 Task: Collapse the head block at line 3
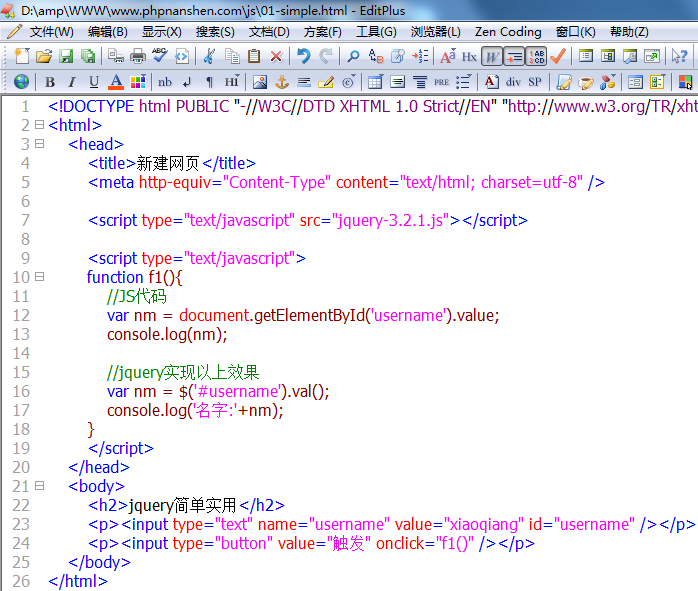point(40,144)
